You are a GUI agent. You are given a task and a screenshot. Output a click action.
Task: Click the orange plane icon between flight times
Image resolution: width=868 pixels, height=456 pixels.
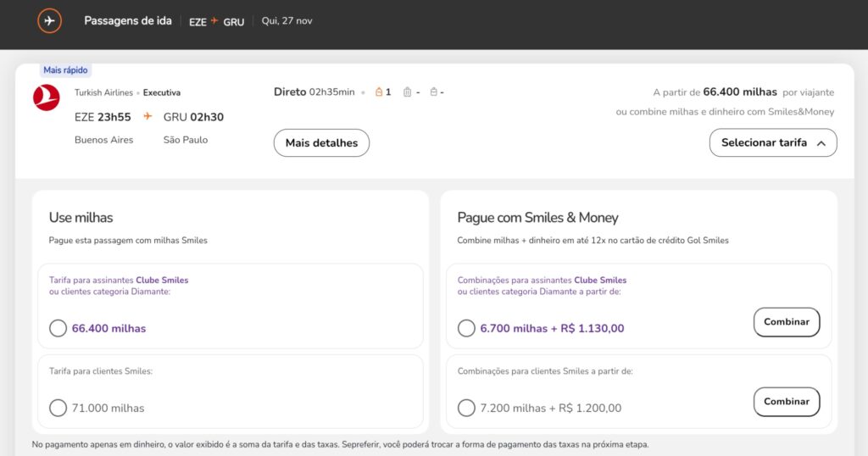[x=147, y=117]
